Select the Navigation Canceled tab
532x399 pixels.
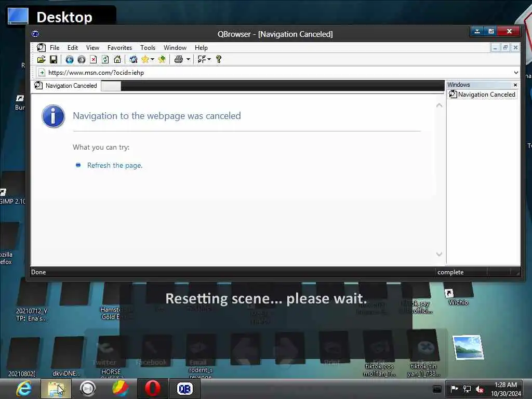point(66,86)
